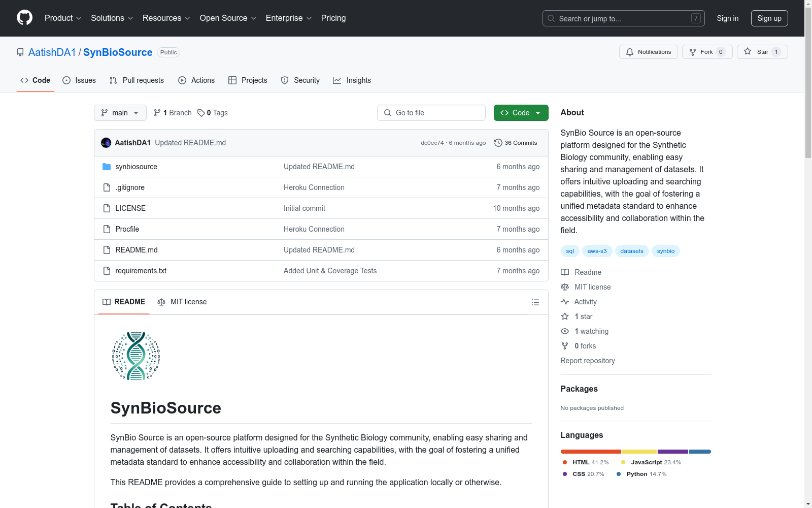Expand the Open Source menu
Screen dimensions: 812x508
(228, 18)
